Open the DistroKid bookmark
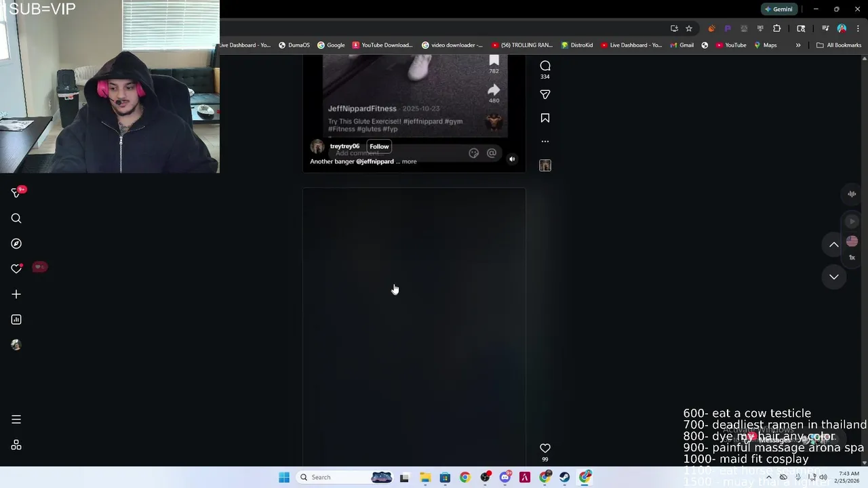Image resolution: width=868 pixels, height=488 pixels. [577, 45]
